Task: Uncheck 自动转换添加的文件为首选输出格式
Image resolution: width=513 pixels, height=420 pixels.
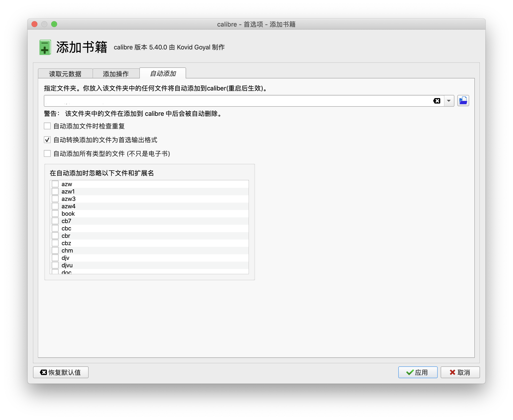Action: pyautogui.click(x=47, y=140)
